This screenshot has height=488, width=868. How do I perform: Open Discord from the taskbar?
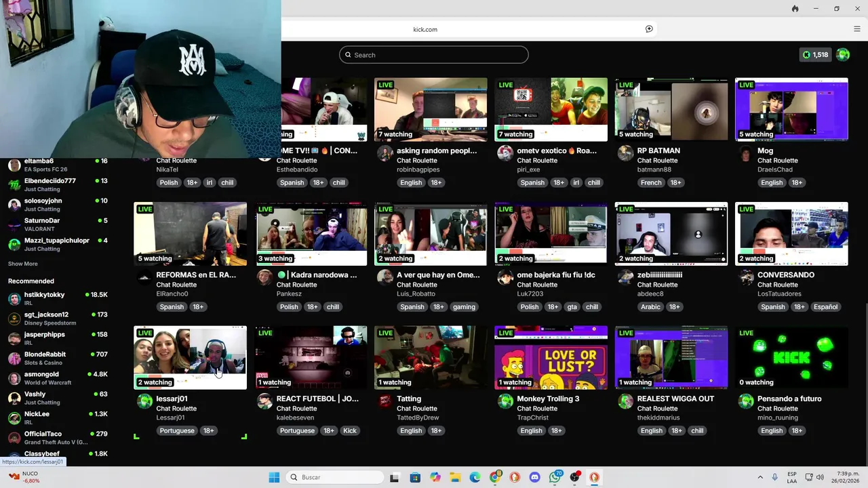coord(534,477)
